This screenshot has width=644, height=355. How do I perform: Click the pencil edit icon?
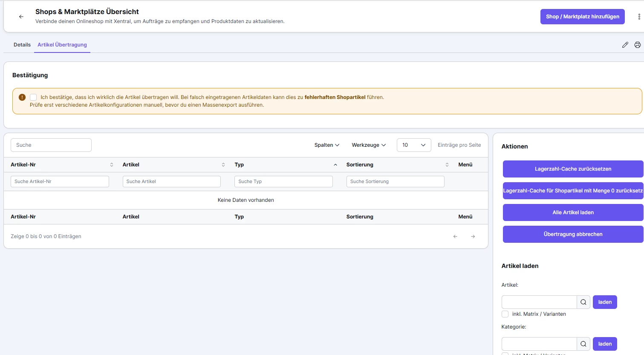(x=625, y=45)
